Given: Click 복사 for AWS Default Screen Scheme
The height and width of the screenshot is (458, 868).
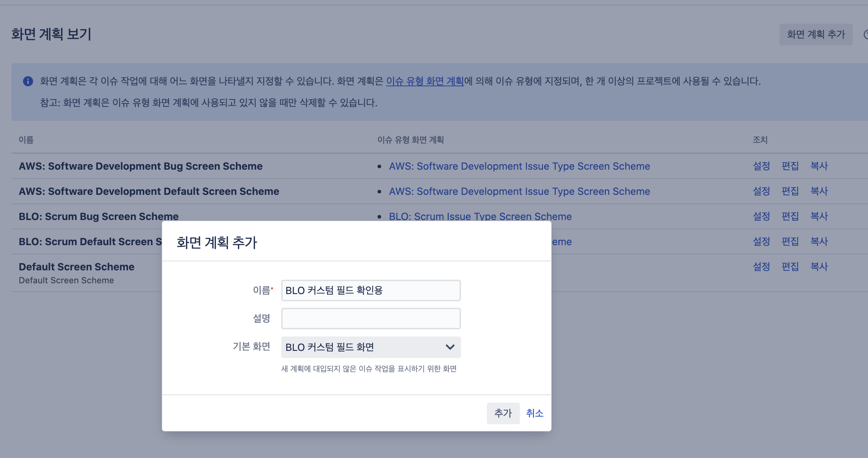Looking at the screenshot, I should [819, 191].
